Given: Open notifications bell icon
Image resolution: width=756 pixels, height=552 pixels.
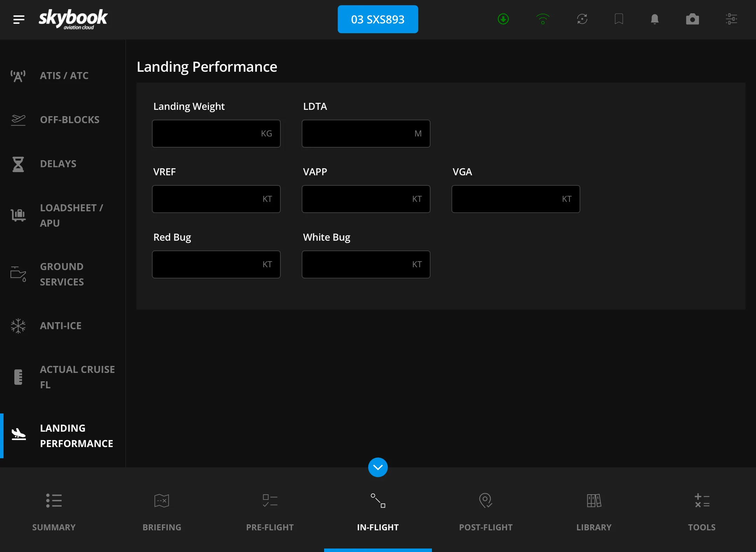Looking at the screenshot, I should pyautogui.click(x=654, y=19).
